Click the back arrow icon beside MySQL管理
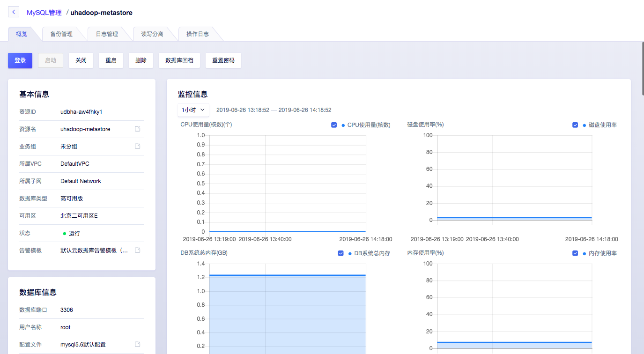644x354 pixels. pyautogui.click(x=14, y=12)
